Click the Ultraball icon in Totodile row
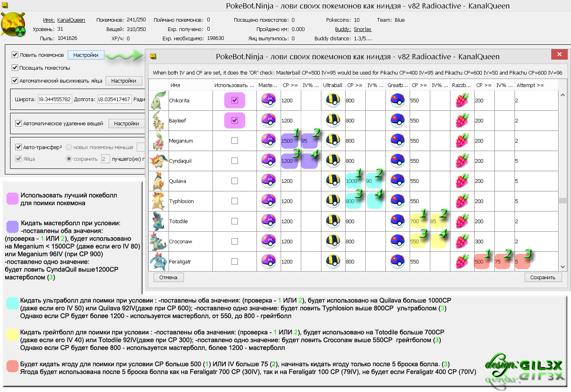 tap(333, 221)
